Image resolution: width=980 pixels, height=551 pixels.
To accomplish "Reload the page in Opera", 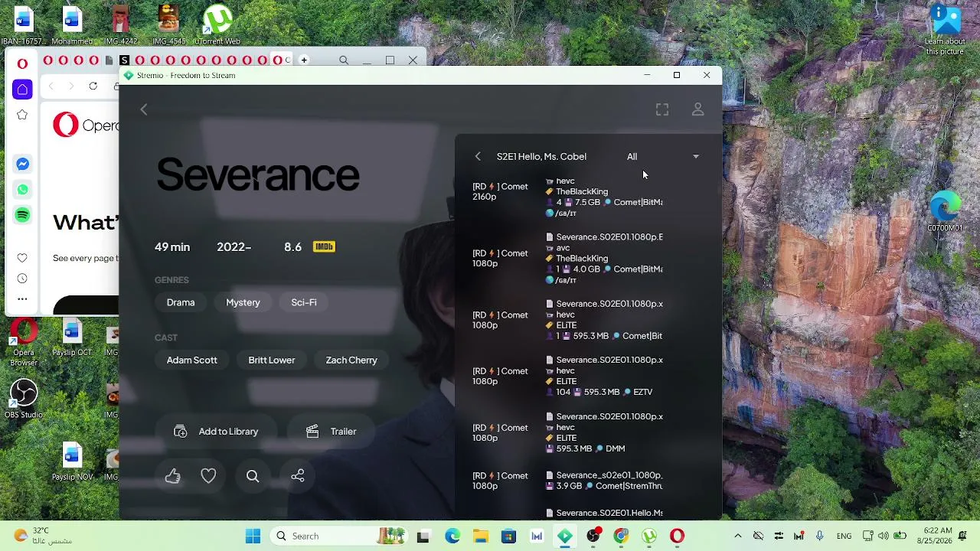I will 93,86.
